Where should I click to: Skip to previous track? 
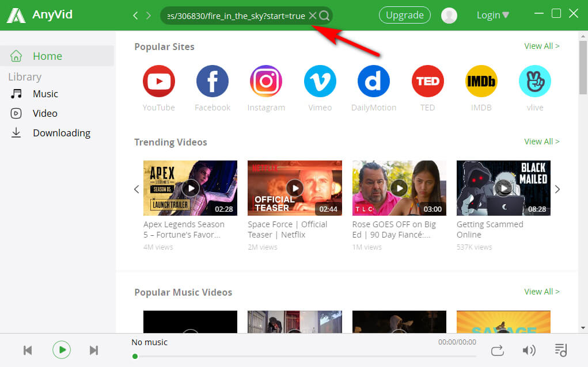coord(28,350)
